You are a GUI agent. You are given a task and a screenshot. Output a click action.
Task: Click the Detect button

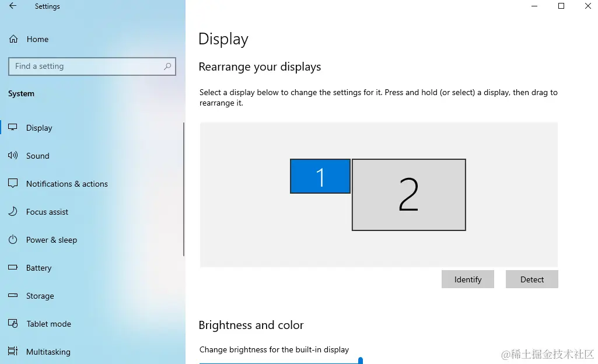(531, 279)
